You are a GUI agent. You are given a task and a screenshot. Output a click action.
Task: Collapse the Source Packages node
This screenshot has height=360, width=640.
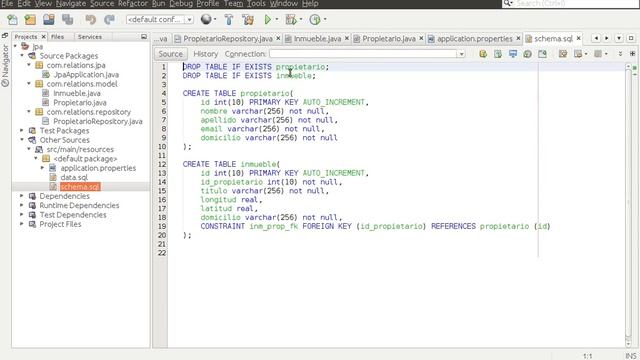click(22, 56)
